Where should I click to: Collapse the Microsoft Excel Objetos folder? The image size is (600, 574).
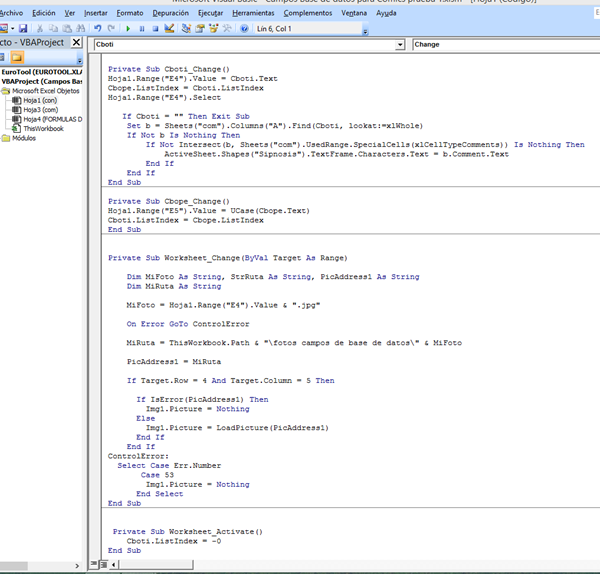(x=5, y=91)
